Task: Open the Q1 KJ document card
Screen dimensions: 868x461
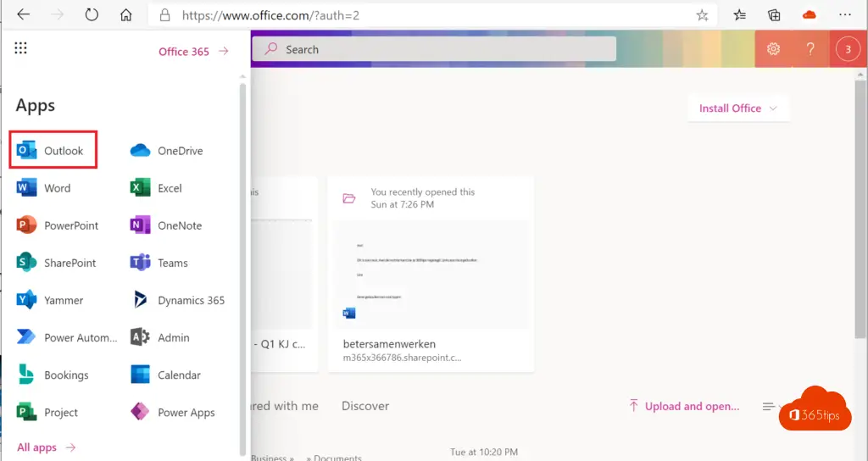Action: [x=285, y=275]
